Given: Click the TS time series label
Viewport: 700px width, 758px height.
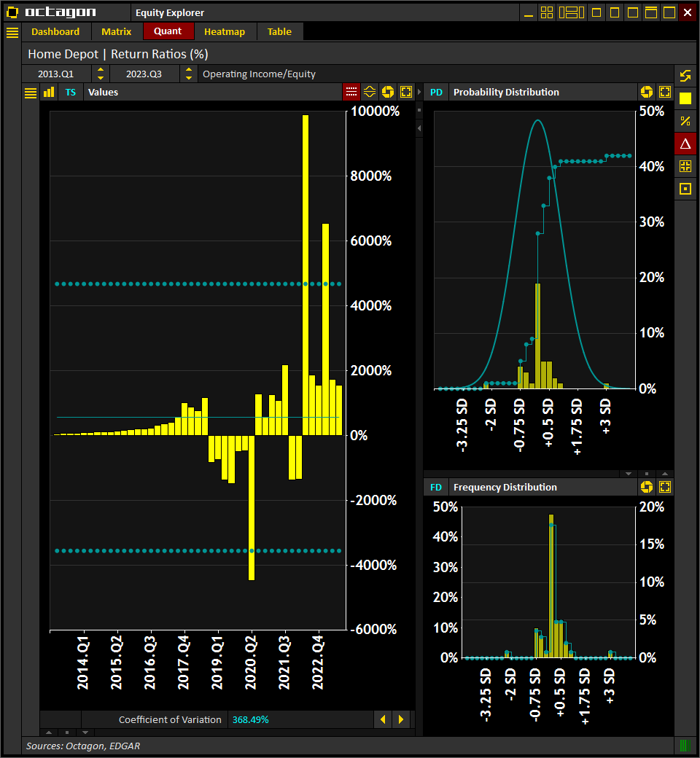Looking at the screenshot, I should [x=71, y=93].
